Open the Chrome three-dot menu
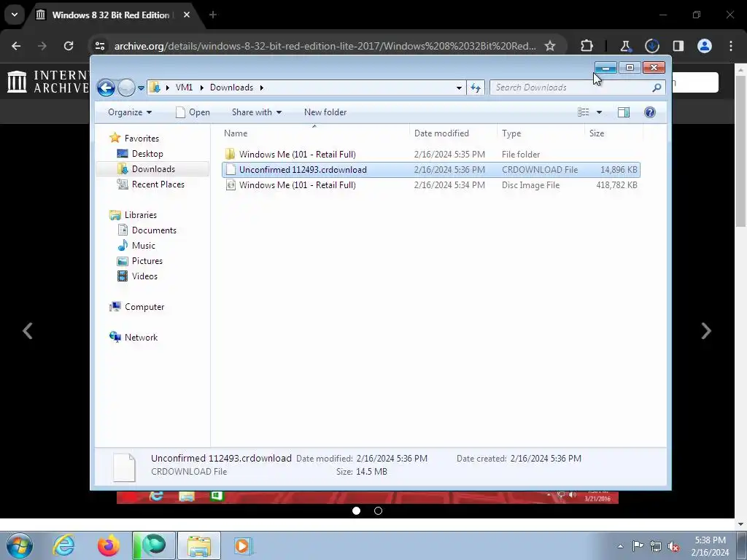The height and width of the screenshot is (560, 747). click(731, 46)
